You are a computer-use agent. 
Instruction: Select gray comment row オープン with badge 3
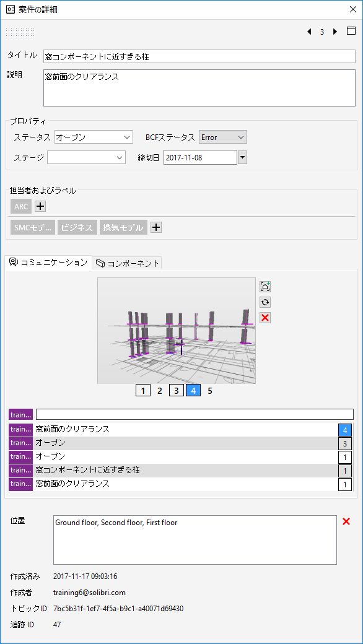181,443
